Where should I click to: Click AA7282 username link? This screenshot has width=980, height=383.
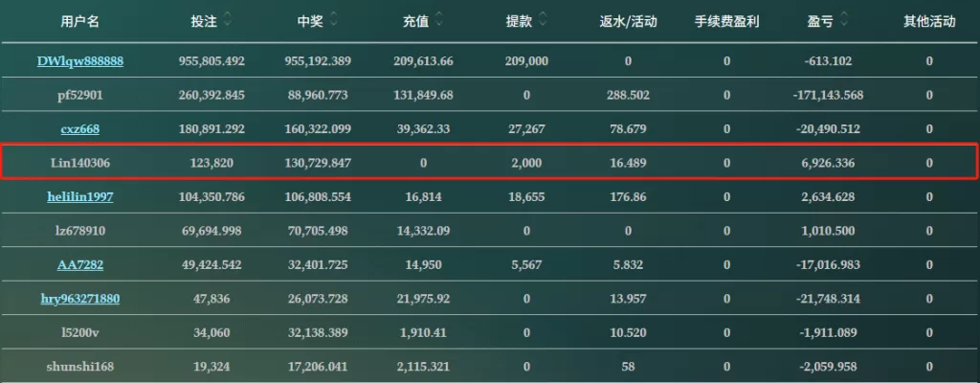(x=80, y=264)
